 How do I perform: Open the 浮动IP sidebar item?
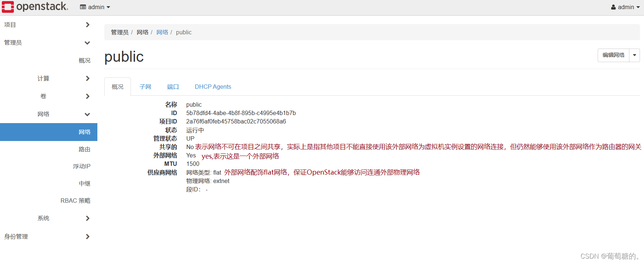tap(82, 167)
